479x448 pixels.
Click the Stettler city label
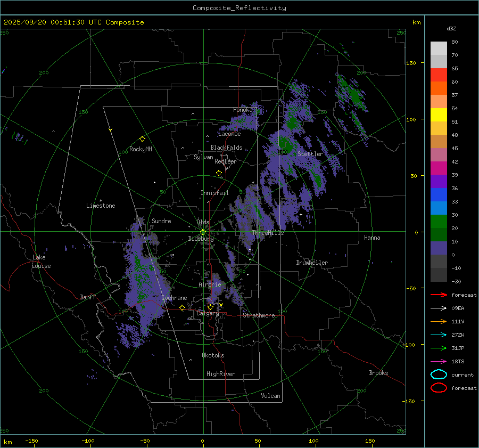[310, 154]
